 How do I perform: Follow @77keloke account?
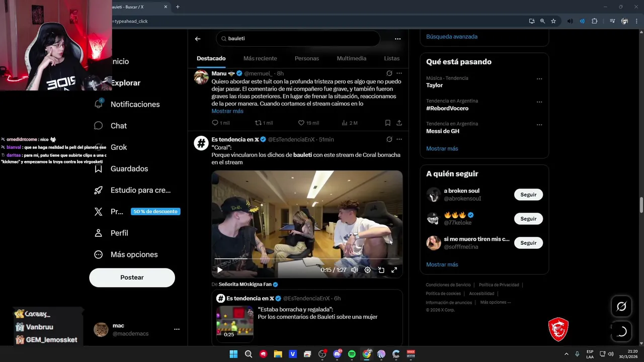coord(528,219)
